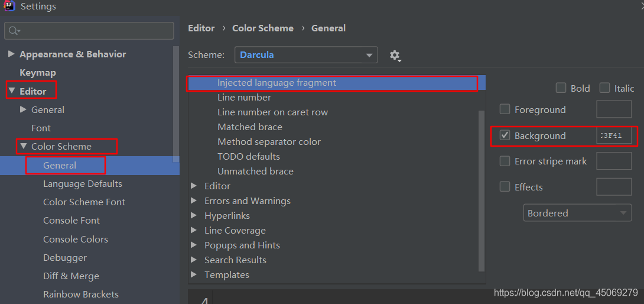Collapse the Editor settings tree node
The height and width of the screenshot is (304, 644).
(11, 91)
